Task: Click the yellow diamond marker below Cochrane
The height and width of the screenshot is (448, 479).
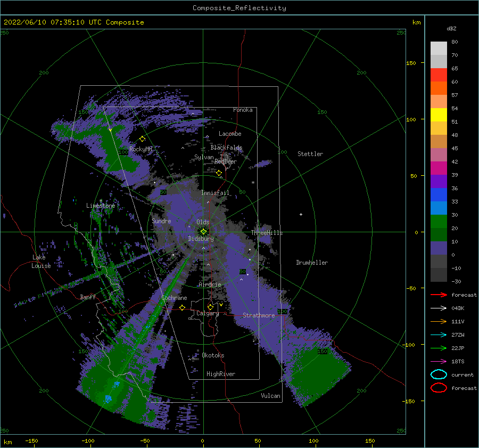Action: [182, 307]
